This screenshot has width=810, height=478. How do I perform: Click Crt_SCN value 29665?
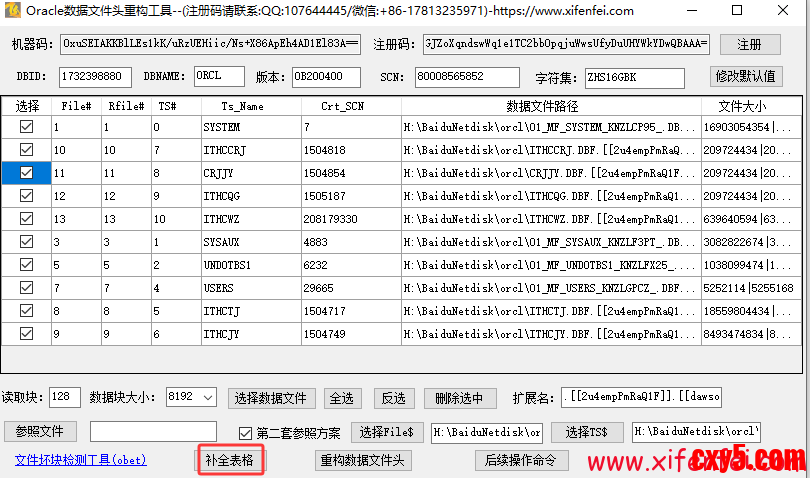click(351, 288)
